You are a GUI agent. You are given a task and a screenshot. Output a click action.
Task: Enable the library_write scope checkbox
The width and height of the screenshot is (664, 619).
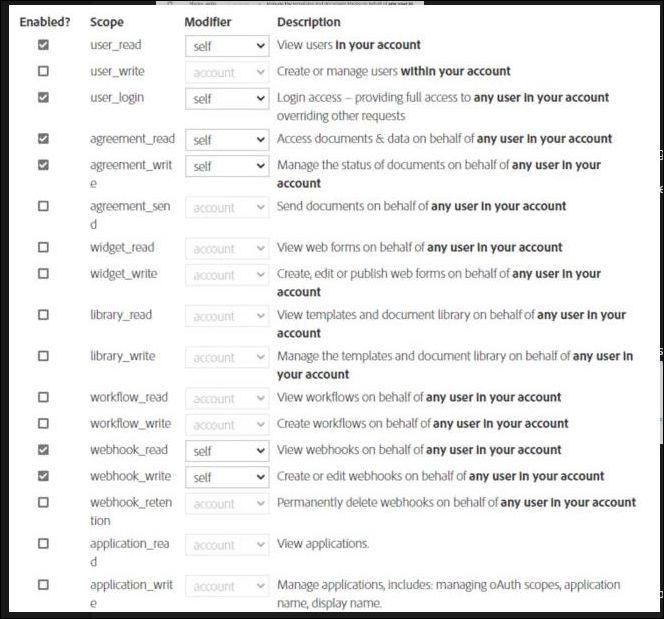[x=43, y=356]
